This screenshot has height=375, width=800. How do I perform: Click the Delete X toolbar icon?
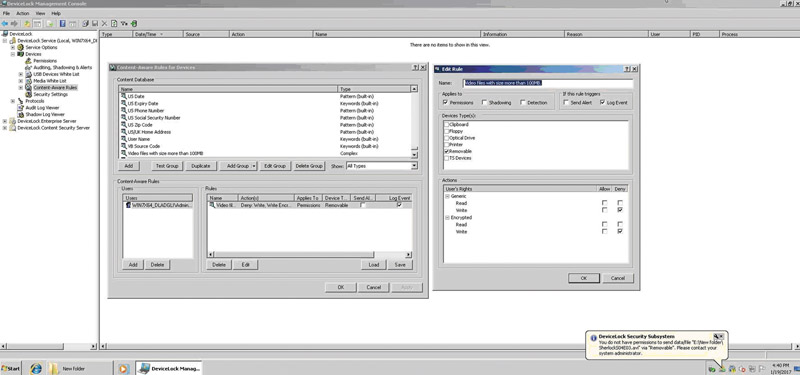[104, 23]
